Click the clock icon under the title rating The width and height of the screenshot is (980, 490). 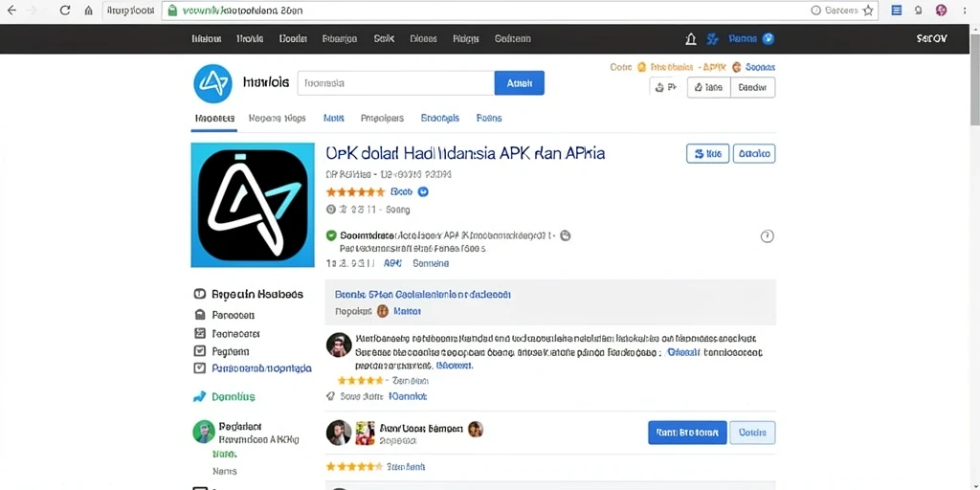point(331,210)
